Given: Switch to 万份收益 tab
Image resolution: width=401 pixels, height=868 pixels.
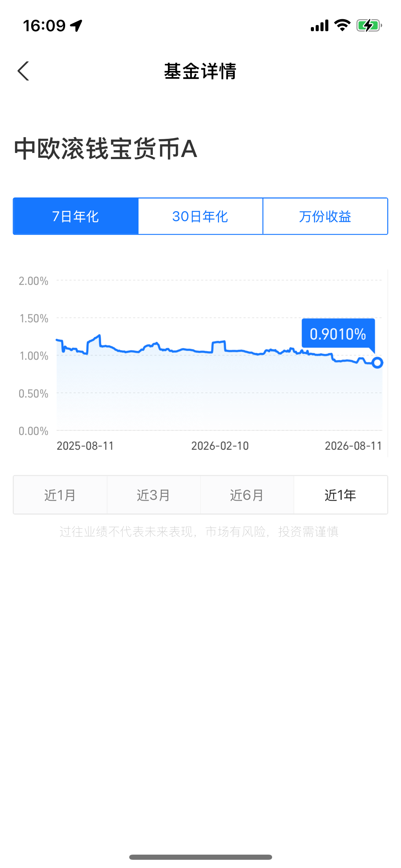Looking at the screenshot, I should point(325,216).
